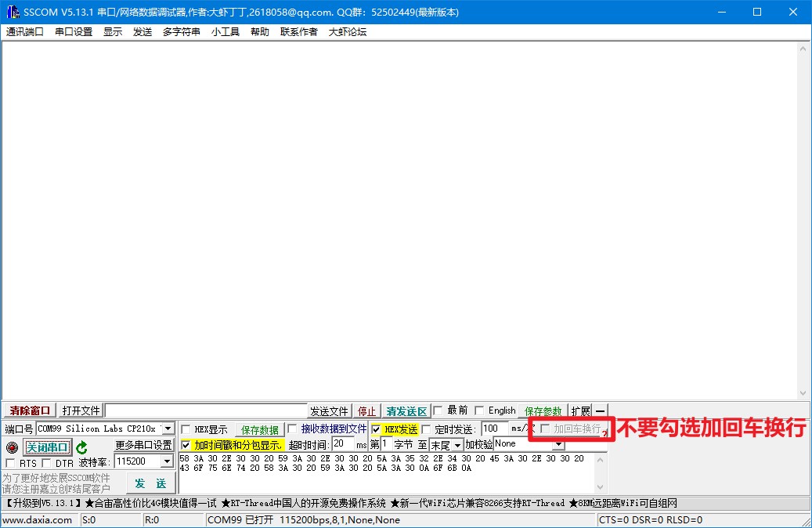
Task: Click the 保存数据 save data button
Action: [259, 430]
